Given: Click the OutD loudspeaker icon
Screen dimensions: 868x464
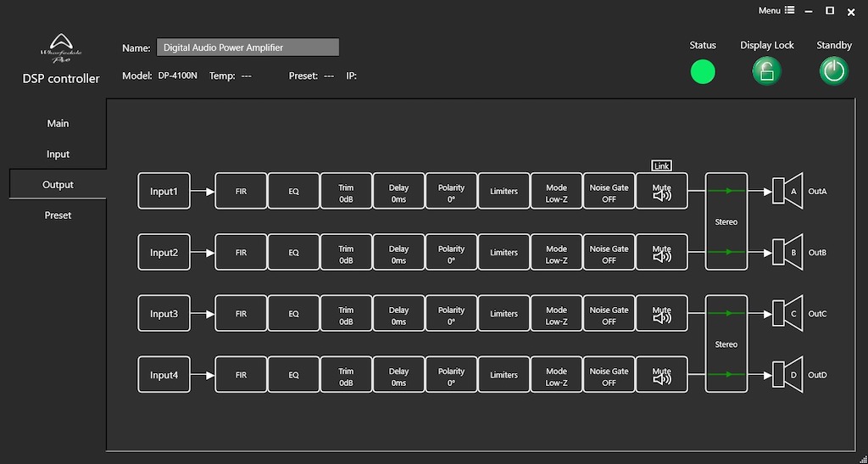Looking at the screenshot, I should point(787,375).
